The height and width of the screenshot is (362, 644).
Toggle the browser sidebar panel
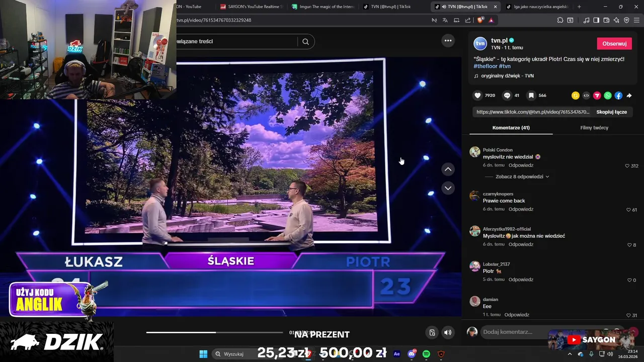point(596,20)
